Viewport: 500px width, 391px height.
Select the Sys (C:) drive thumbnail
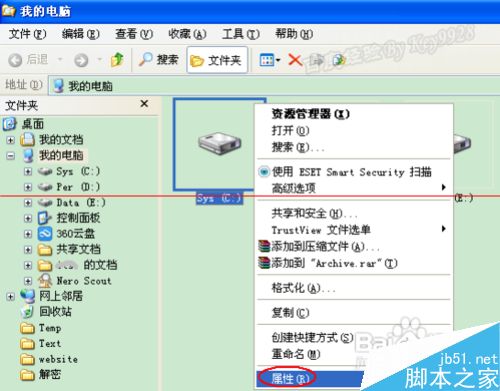219,144
